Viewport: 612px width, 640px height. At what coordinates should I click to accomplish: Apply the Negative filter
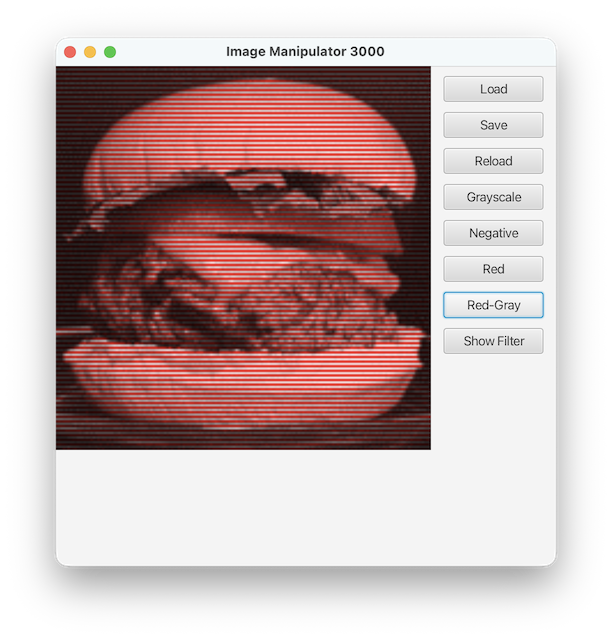point(493,233)
